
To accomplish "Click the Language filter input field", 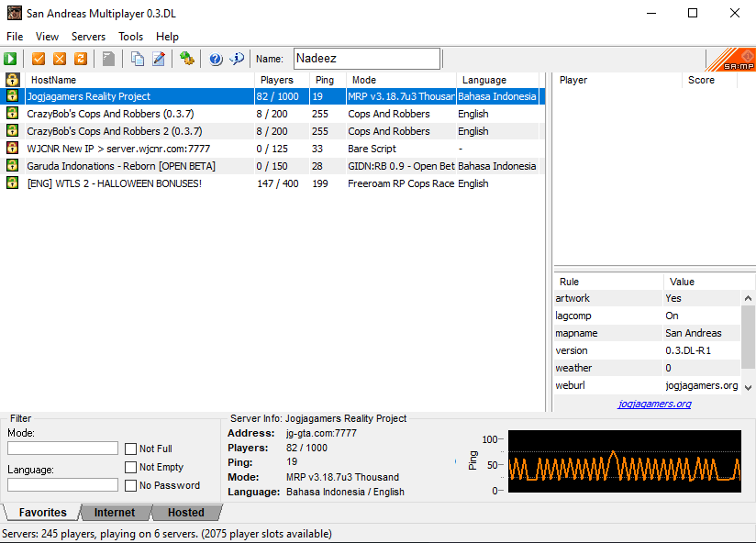I will coord(62,484).
